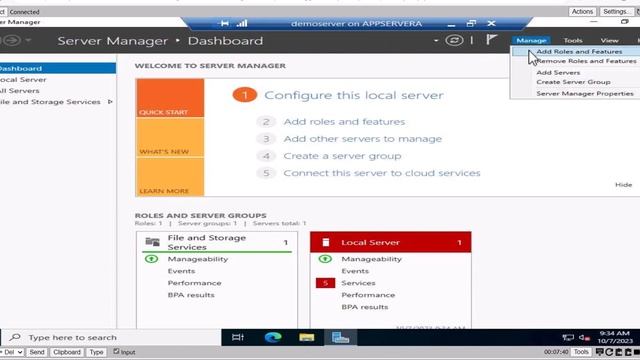This screenshot has height=360, width=640.
Task: Click Connect this server to cloud services
Action: tap(382, 173)
